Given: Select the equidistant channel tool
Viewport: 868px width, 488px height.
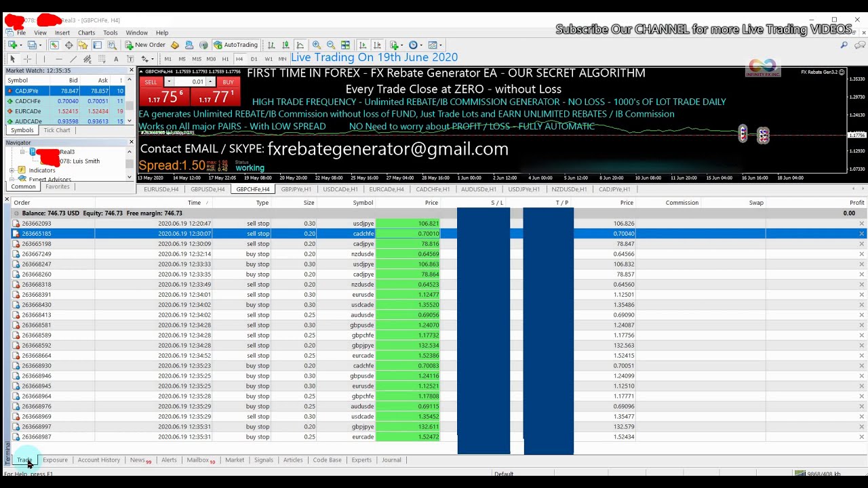Looking at the screenshot, I should (87, 59).
